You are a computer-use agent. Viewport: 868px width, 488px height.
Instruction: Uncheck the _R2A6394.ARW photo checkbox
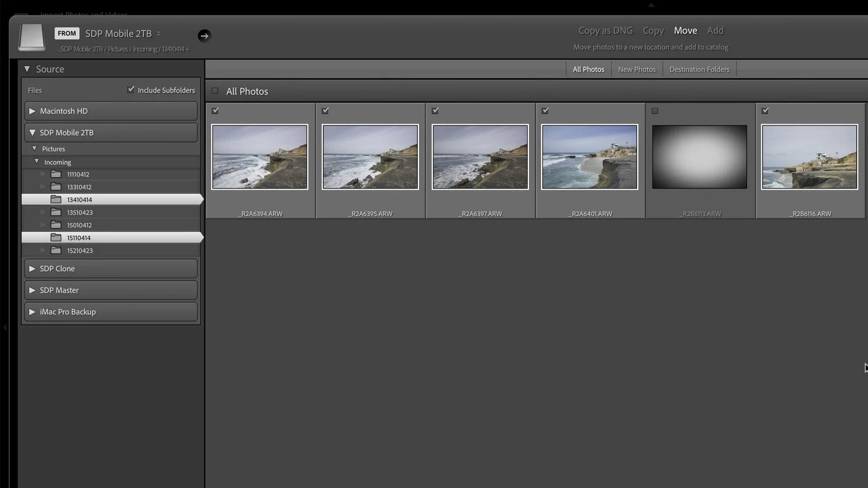coord(215,110)
